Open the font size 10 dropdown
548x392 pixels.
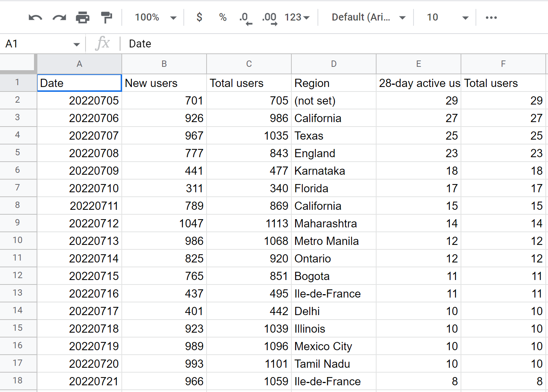click(447, 18)
